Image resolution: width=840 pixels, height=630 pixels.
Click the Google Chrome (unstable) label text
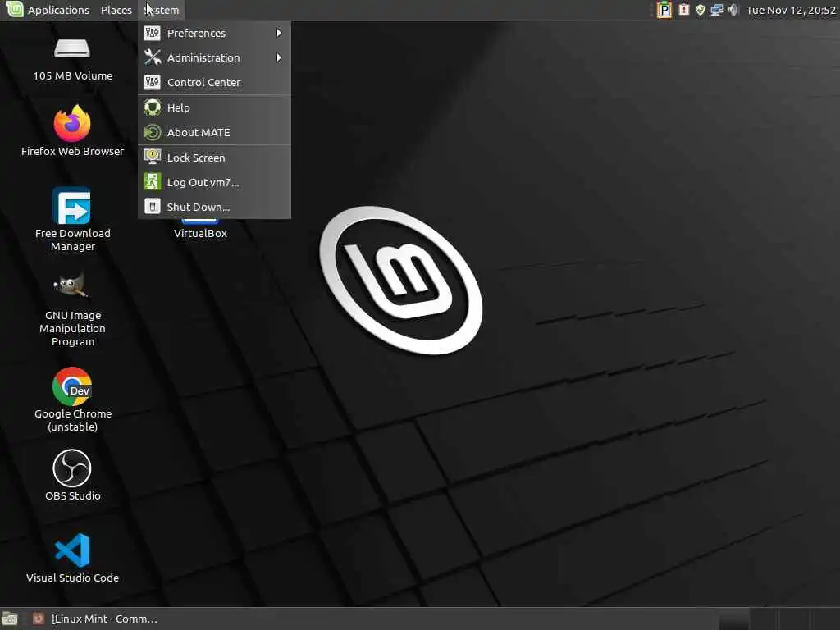tap(73, 421)
